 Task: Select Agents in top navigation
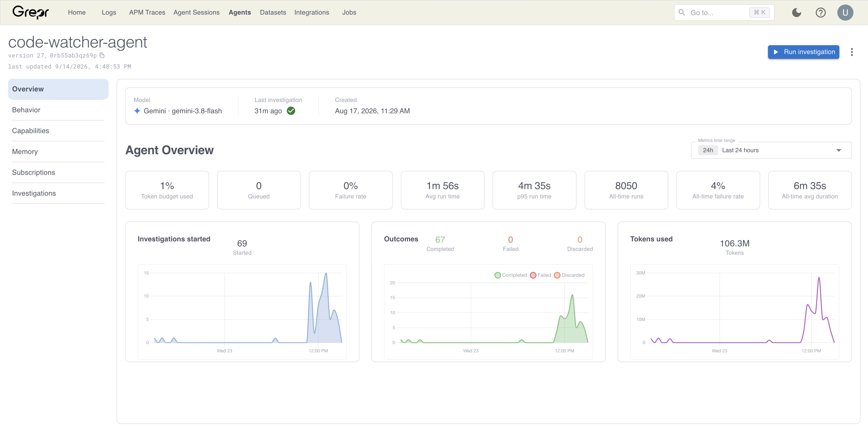(240, 13)
